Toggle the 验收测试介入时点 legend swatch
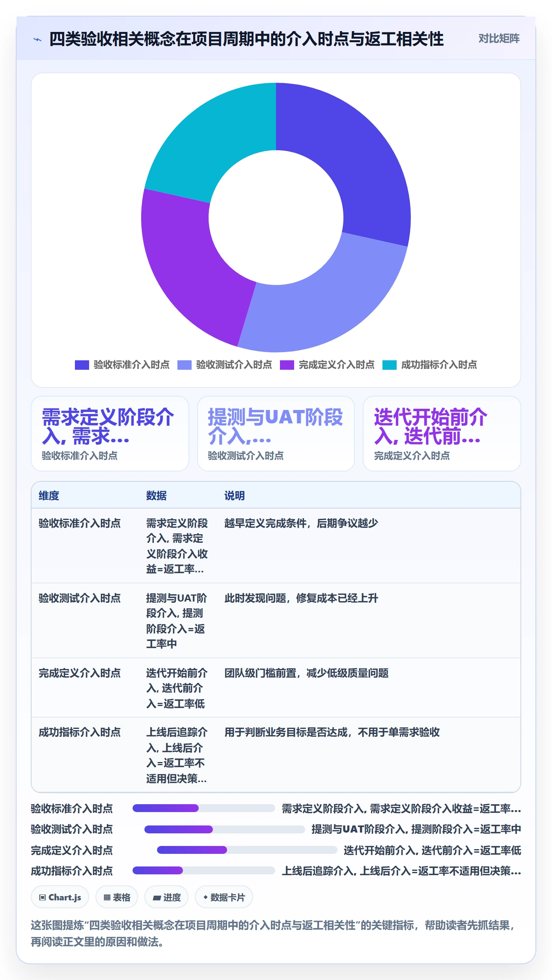This screenshot has width=552, height=980. [185, 365]
